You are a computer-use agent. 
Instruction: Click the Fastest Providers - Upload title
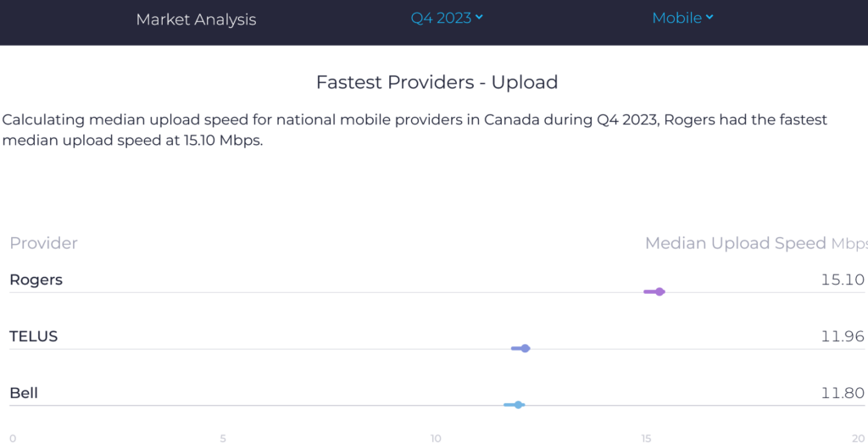point(437,82)
